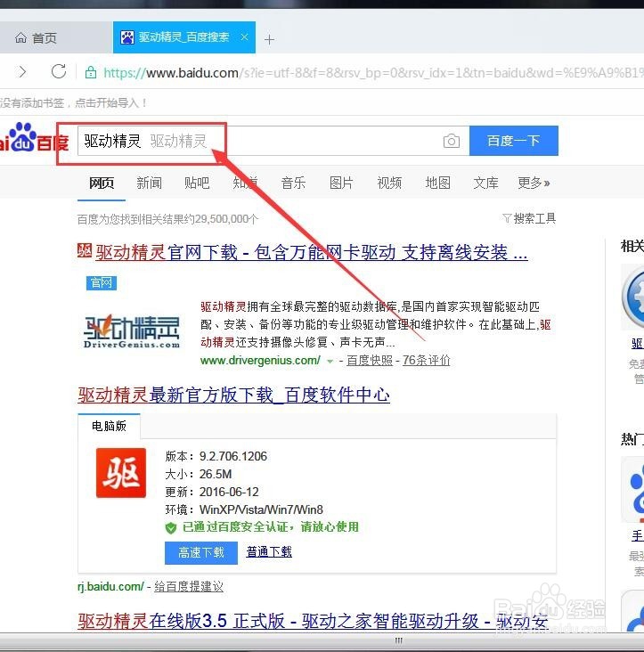Viewport: 644px width, 652px height.
Task: Open camera image search icon
Action: (x=451, y=141)
